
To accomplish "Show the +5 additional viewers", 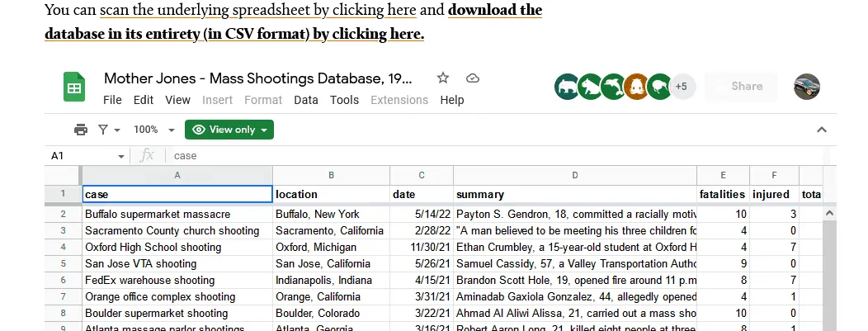I will point(681,87).
